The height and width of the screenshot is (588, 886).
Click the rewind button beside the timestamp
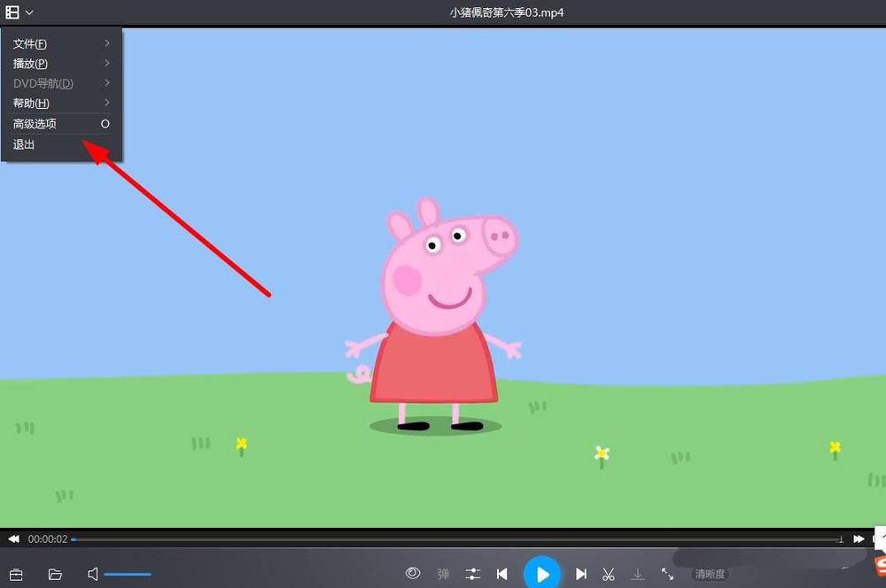[x=13, y=538]
